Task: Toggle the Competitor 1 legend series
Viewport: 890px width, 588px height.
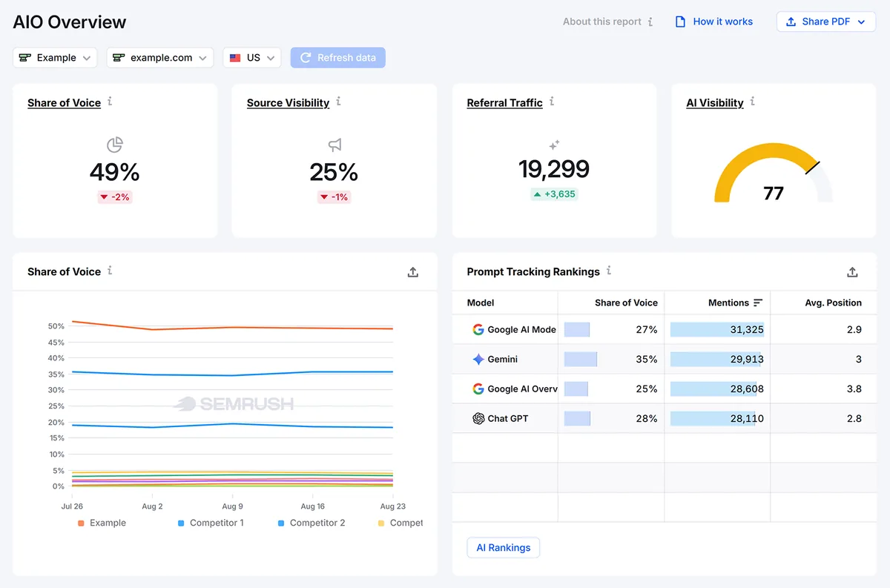Action: (211, 523)
